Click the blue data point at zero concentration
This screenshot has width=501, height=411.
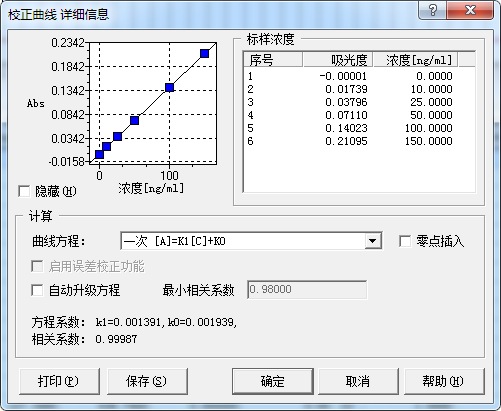pyautogui.click(x=99, y=154)
